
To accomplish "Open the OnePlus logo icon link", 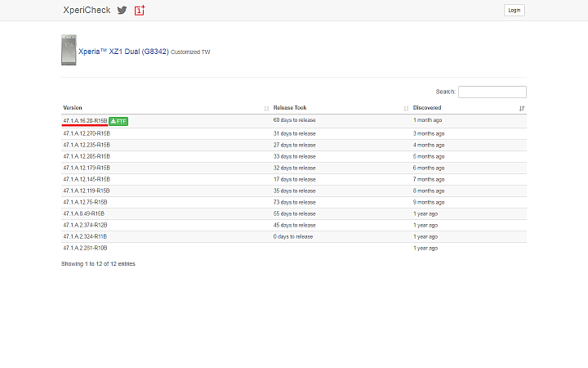I will (x=140, y=10).
